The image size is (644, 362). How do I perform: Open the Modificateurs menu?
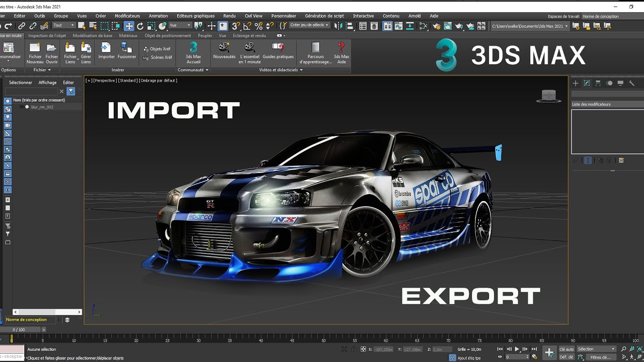[127, 16]
